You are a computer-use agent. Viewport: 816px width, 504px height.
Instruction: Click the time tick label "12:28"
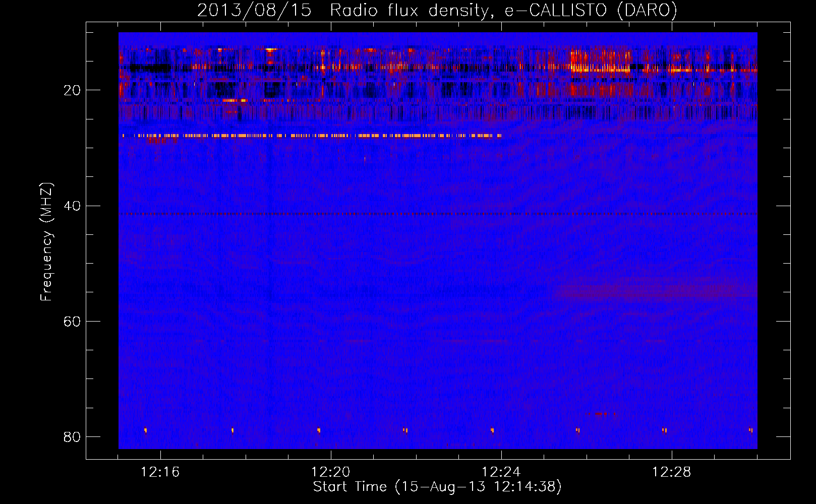(x=671, y=472)
